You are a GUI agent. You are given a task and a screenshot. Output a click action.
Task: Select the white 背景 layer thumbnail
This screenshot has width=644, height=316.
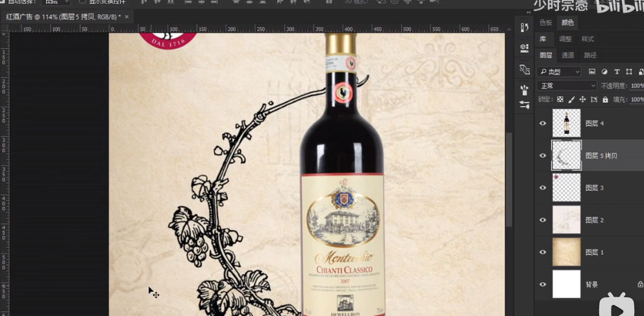[566, 284]
